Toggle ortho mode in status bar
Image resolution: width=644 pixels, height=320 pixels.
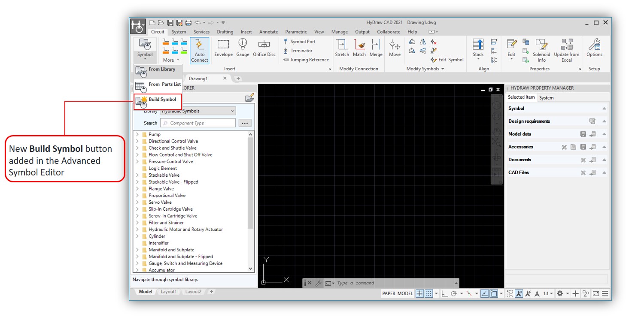pyautogui.click(x=444, y=293)
